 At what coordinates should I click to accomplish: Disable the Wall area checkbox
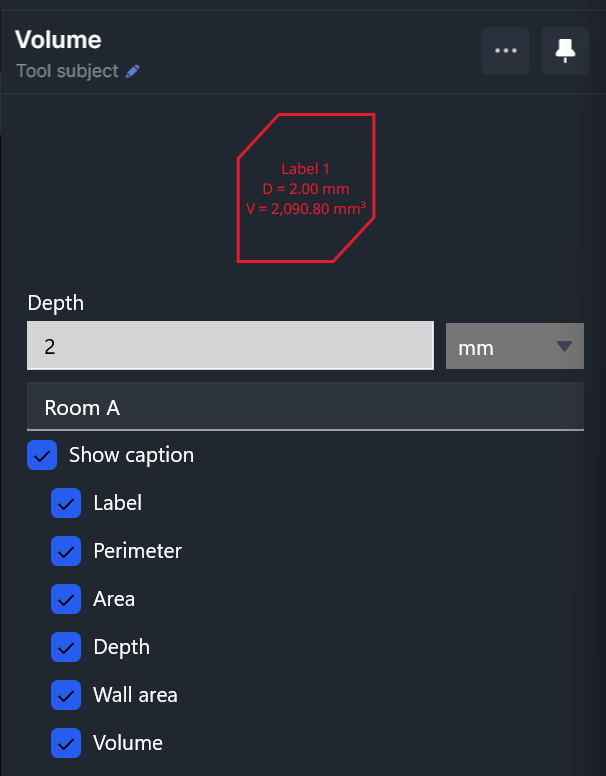point(66,695)
